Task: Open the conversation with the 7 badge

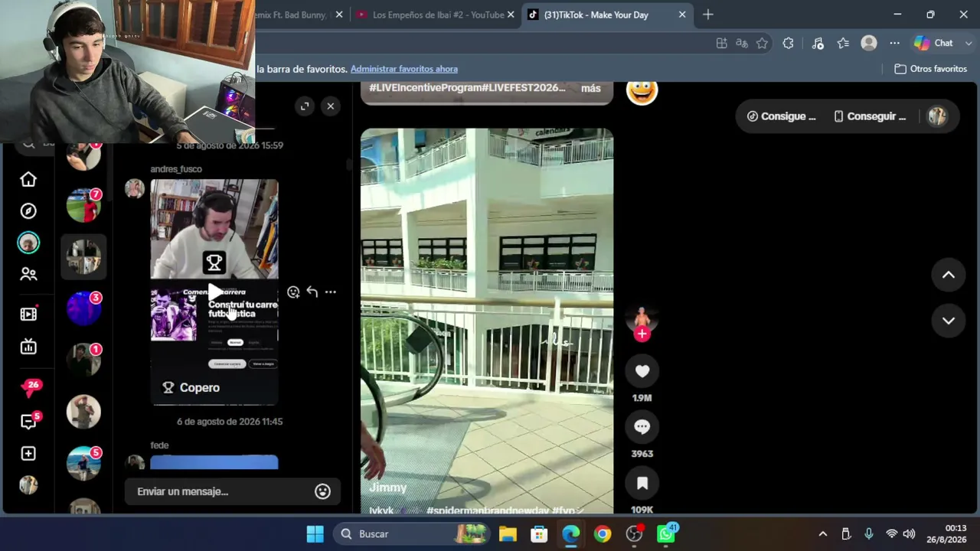Action: coord(83,205)
